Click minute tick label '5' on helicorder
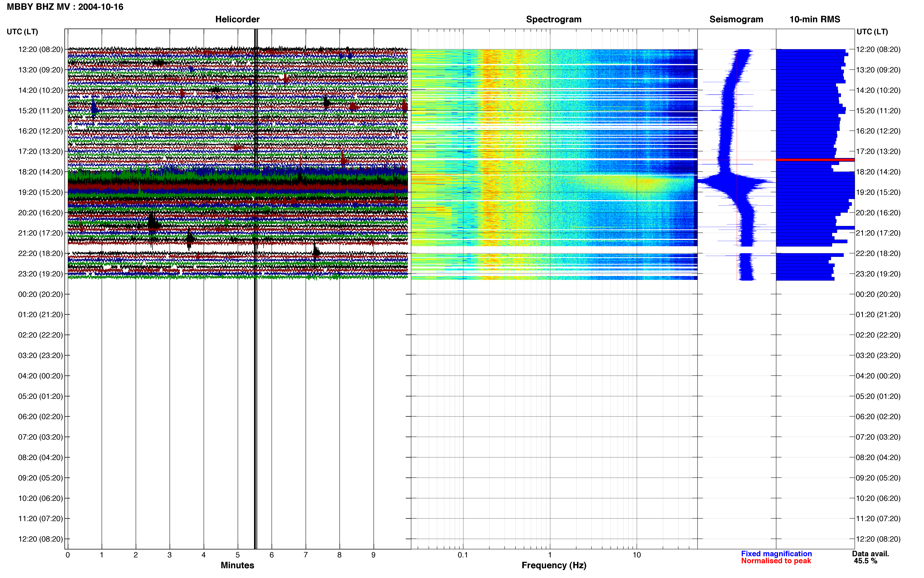This screenshot has height=578, width=924. 238,555
